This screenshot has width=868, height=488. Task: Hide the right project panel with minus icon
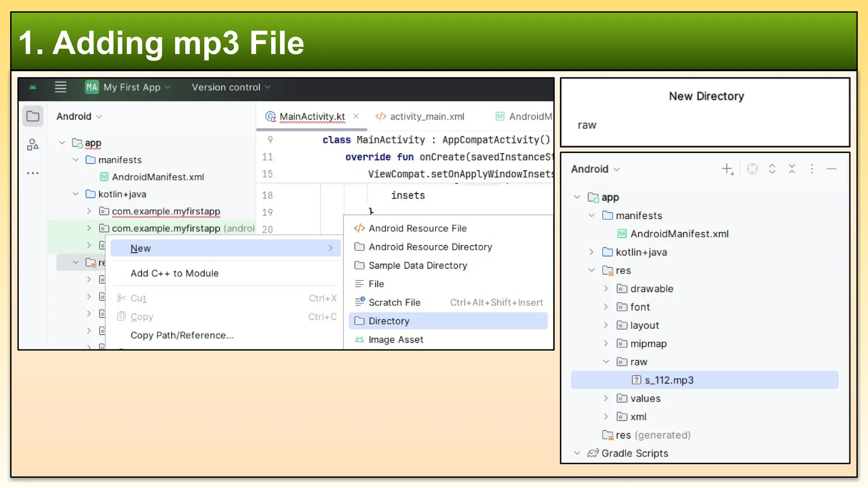tap(832, 169)
